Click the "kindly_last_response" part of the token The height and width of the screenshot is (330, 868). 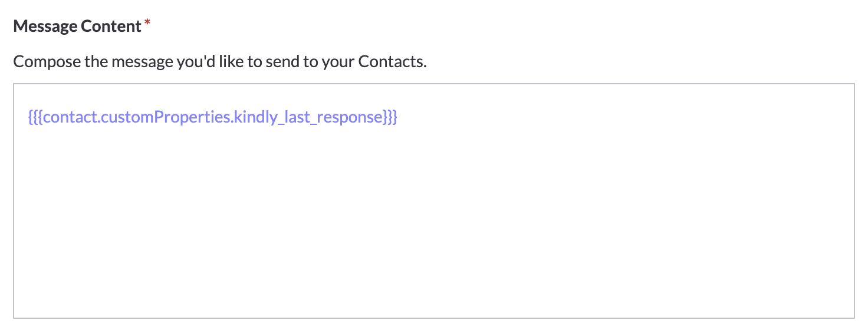coord(307,117)
